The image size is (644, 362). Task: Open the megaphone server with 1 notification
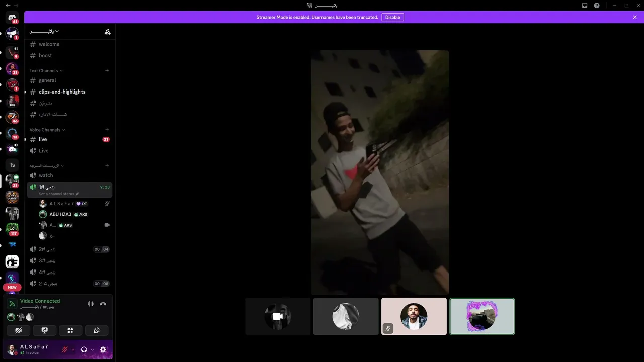tap(12, 34)
